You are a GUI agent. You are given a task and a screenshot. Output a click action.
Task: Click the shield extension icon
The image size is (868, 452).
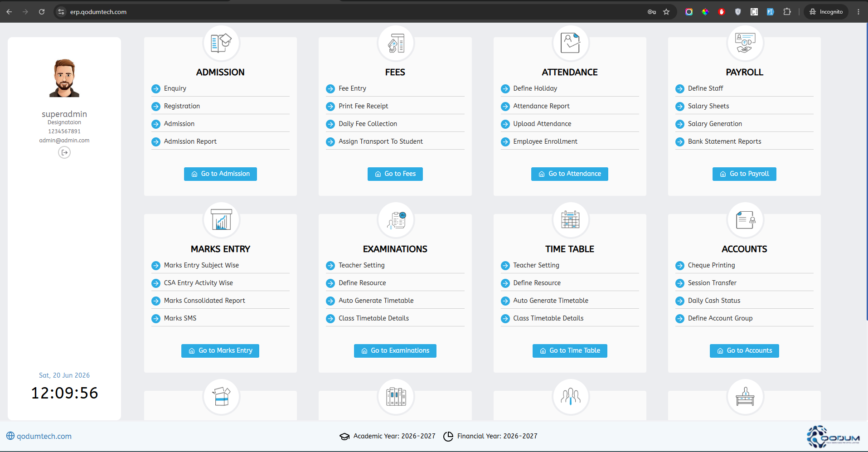tap(738, 12)
